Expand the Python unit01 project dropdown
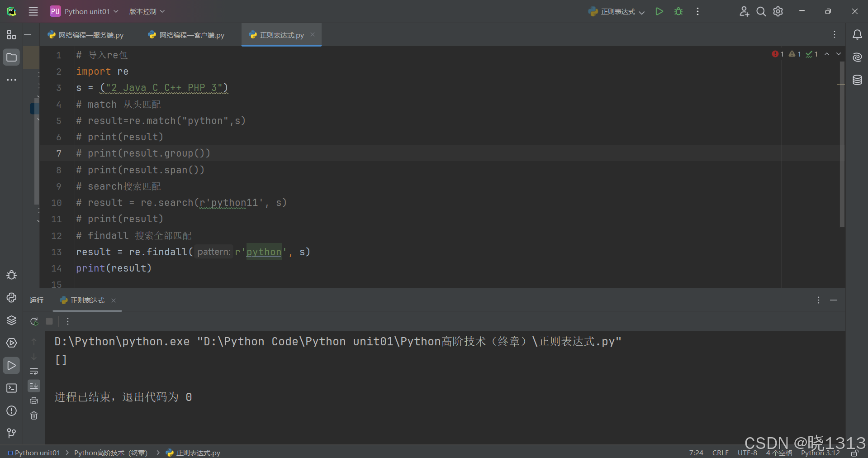 pos(84,11)
